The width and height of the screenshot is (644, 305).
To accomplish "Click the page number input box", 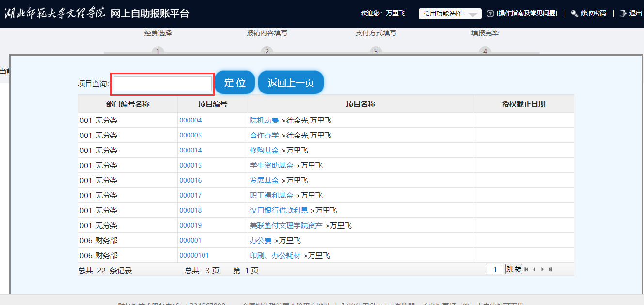I will coord(495,269).
